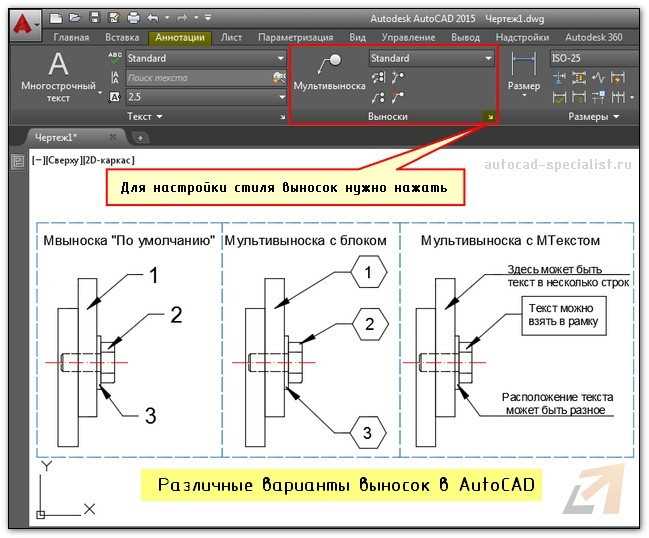Open the Autodesk 360 ribbon tab
This screenshot has width=649, height=538.
coord(594,37)
